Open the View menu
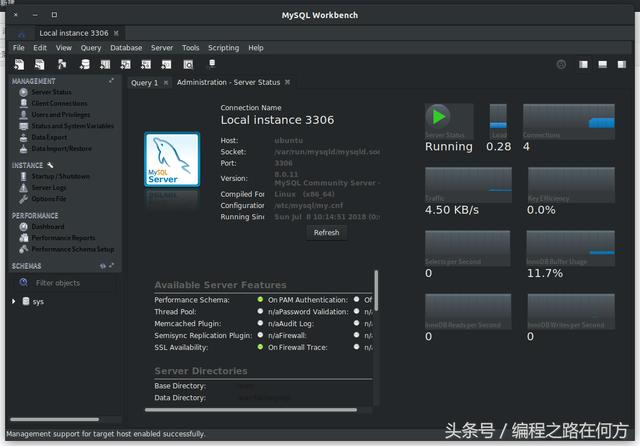 pos(64,48)
